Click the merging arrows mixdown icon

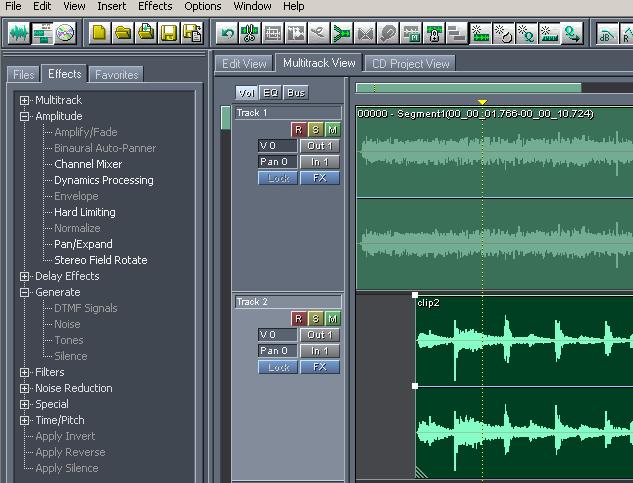(342, 33)
